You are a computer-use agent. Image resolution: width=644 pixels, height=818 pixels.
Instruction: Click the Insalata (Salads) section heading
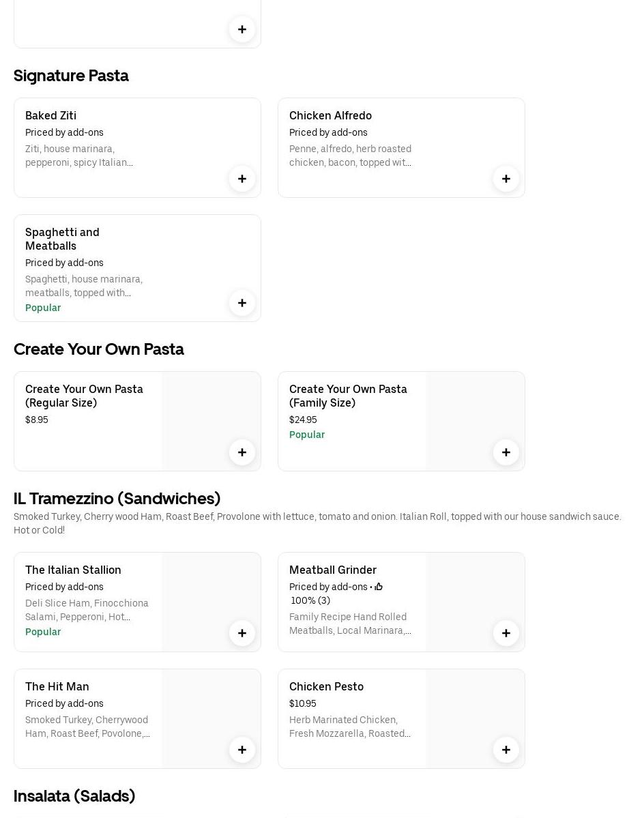tap(74, 796)
